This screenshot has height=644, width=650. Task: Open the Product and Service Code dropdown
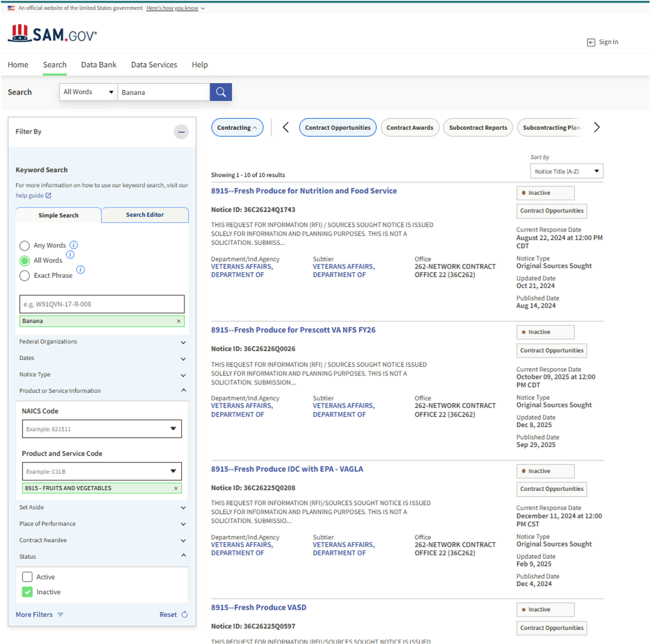[x=102, y=471]
